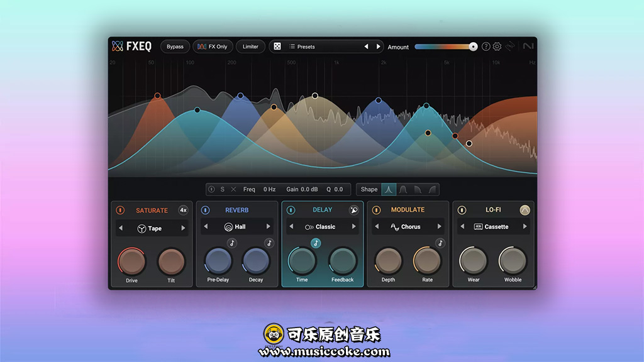Screen dimensions: 644x362
Task: Toggle Modulate module power
Action: pos(376,210)
